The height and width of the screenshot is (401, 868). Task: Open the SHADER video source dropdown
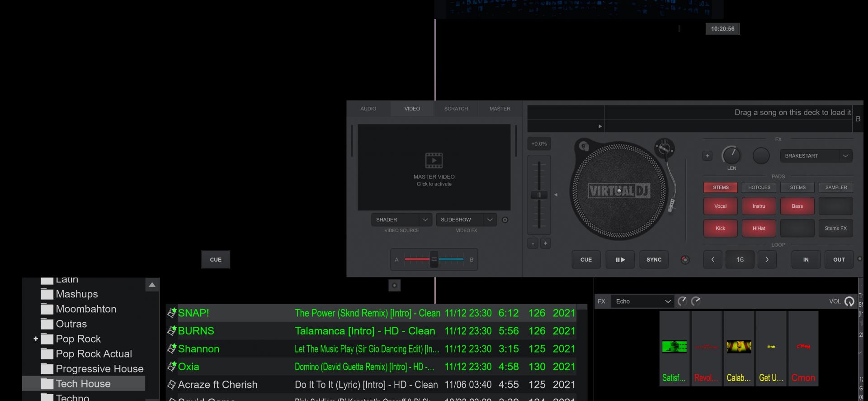(401, 220)
